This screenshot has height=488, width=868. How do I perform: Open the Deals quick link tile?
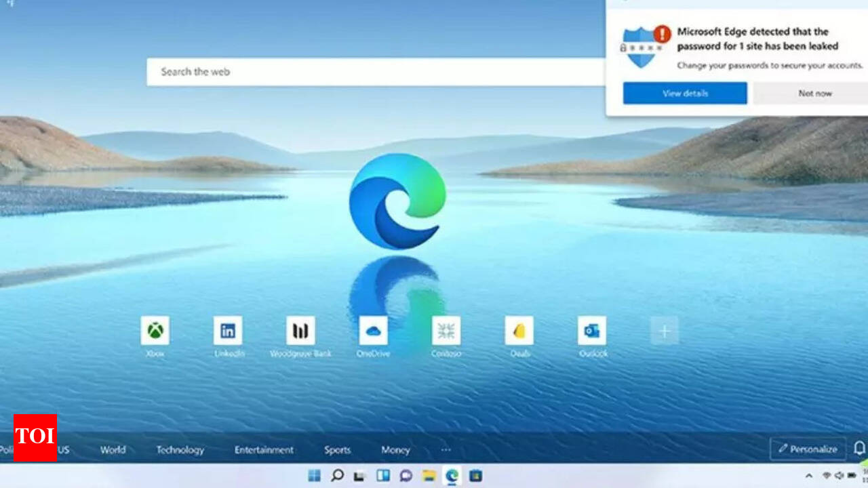click(519, 331)
